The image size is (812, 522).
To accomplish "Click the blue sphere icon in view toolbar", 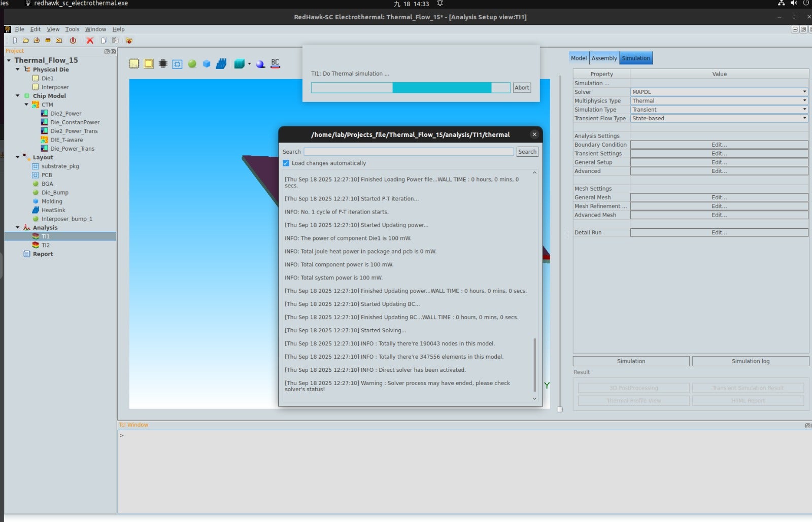I will point(260,64).
